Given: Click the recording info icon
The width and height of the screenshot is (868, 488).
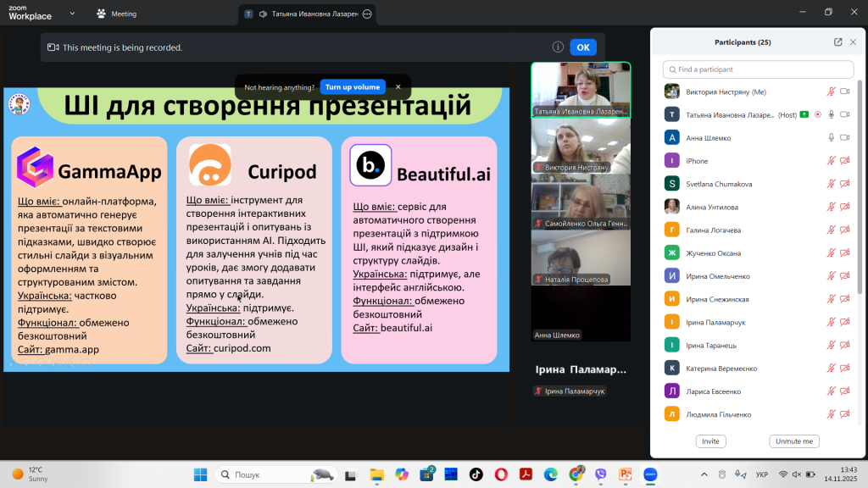Looking at the screenshot, I should point(558,47).
